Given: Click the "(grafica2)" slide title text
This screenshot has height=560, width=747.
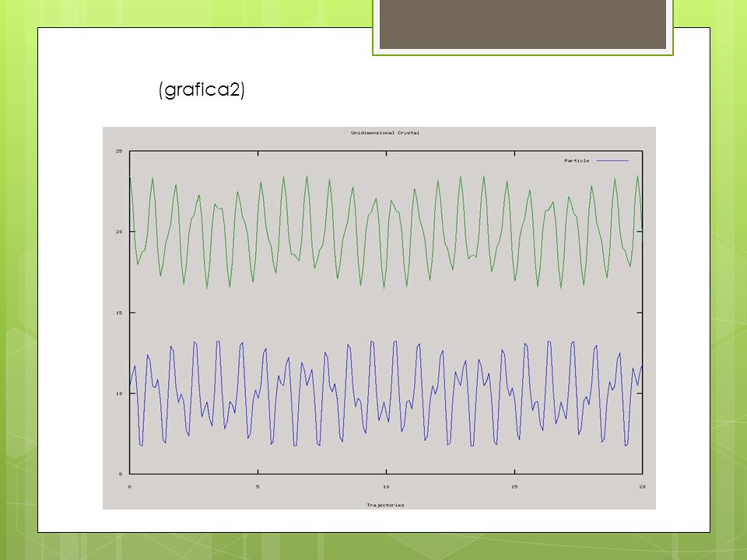Looking at the screenshot, I should tap(202, 89).
